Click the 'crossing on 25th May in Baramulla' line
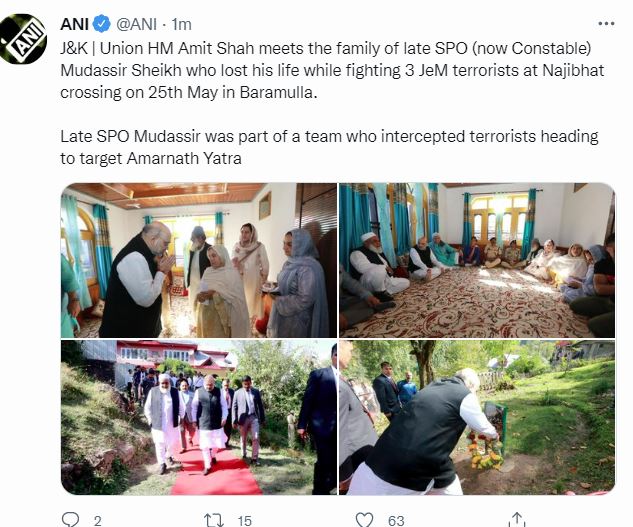The height and width of the screenshot is (527, 633). (189, 92)
